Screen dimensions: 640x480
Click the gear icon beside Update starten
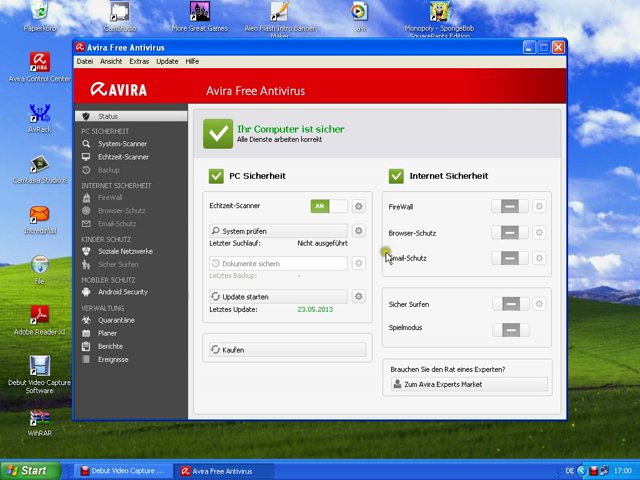click(x=359, y=297)
